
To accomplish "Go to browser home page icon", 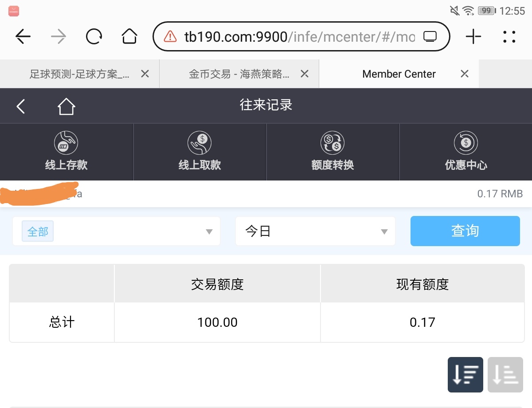I will tap(129, 36).
